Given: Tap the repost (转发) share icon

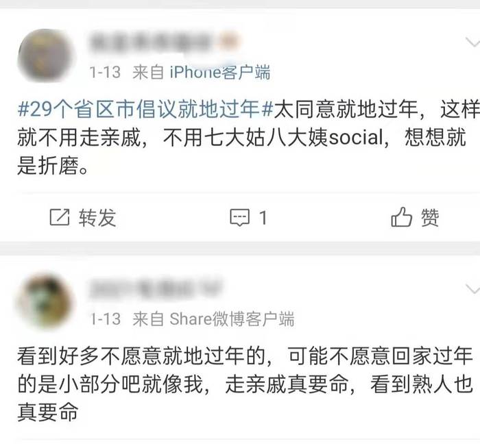Looking at the screenshot, I should click(x=60, y=217).
